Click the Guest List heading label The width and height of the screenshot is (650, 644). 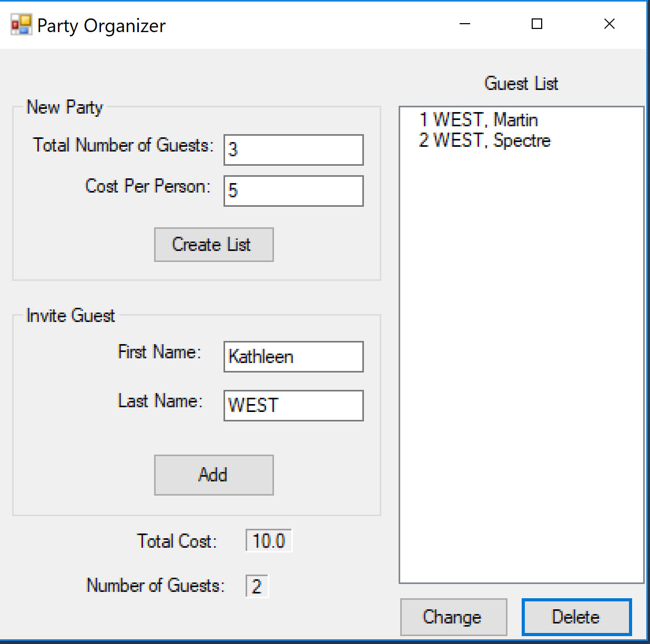coord(521,84)
